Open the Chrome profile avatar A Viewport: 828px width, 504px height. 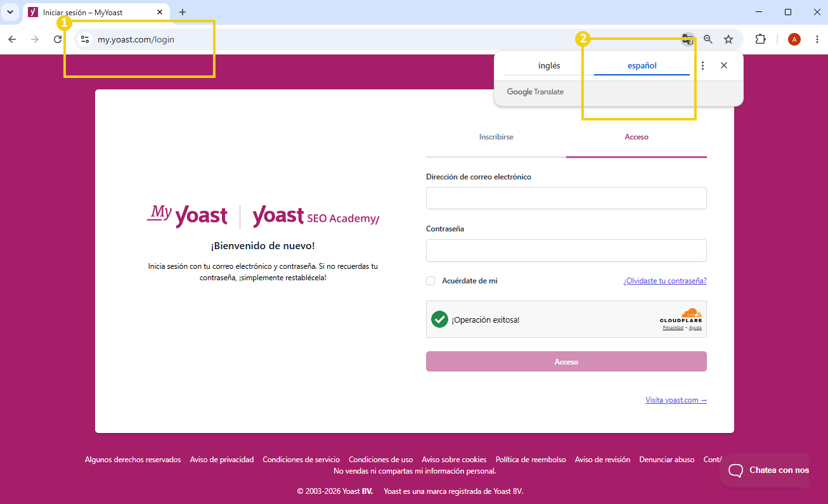click(794, 39)
